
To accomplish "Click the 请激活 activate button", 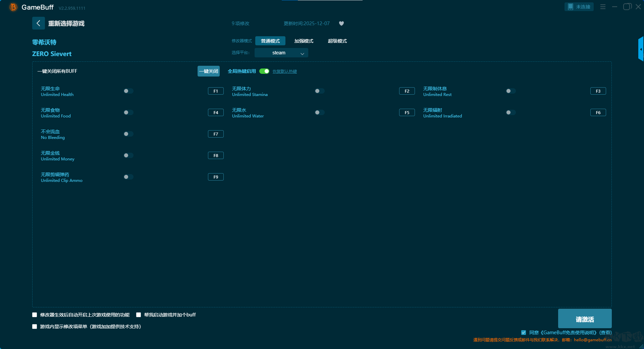I will click(x=585, y=319).
